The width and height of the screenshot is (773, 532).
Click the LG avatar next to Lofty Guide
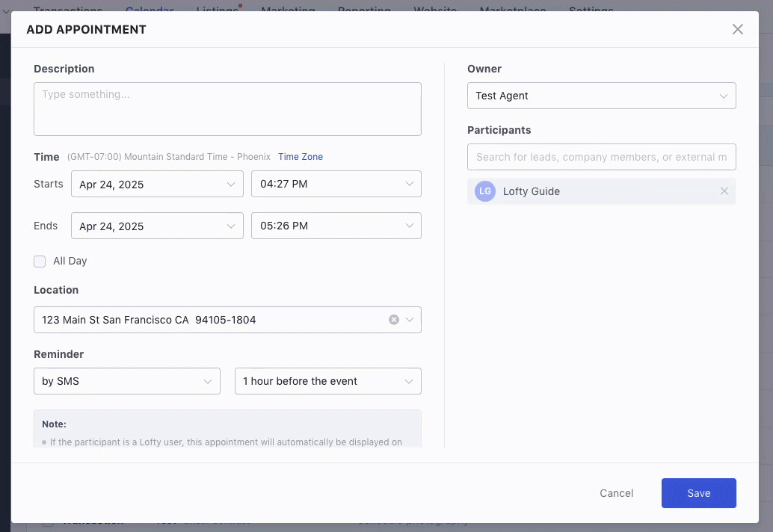coord(484,191)
